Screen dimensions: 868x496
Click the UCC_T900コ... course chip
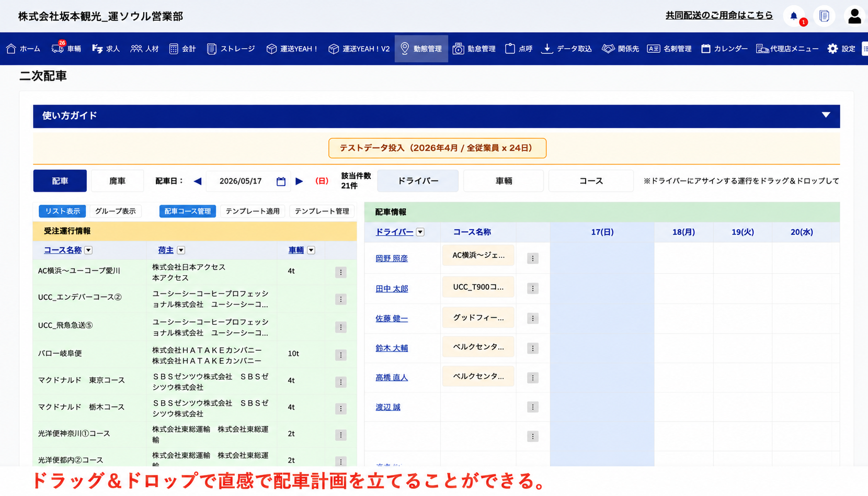point(478,287)
